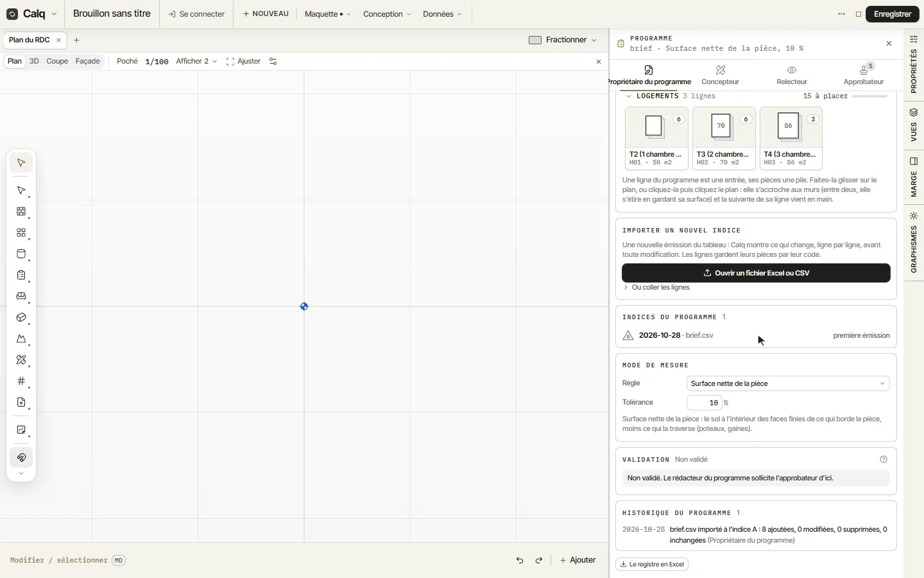Switch to the Approbateur role tab
This screenshot has width=924, height=578.
tap(864, 75)
